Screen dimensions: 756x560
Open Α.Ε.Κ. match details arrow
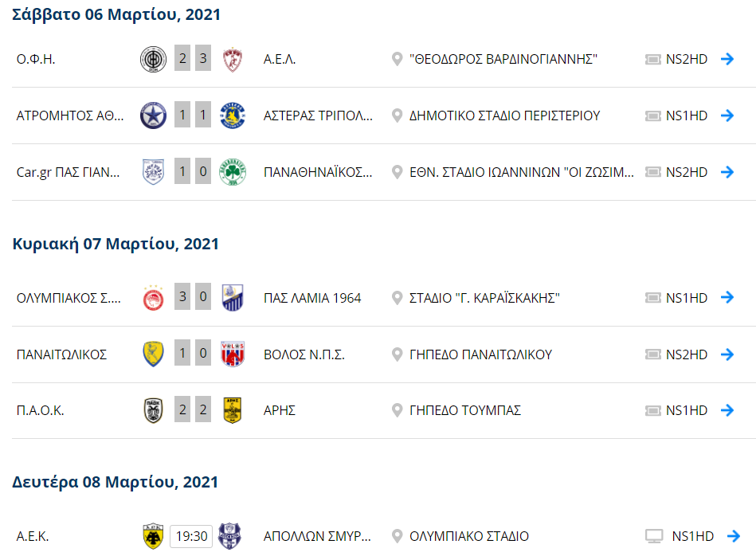click(x=733, y=536)
